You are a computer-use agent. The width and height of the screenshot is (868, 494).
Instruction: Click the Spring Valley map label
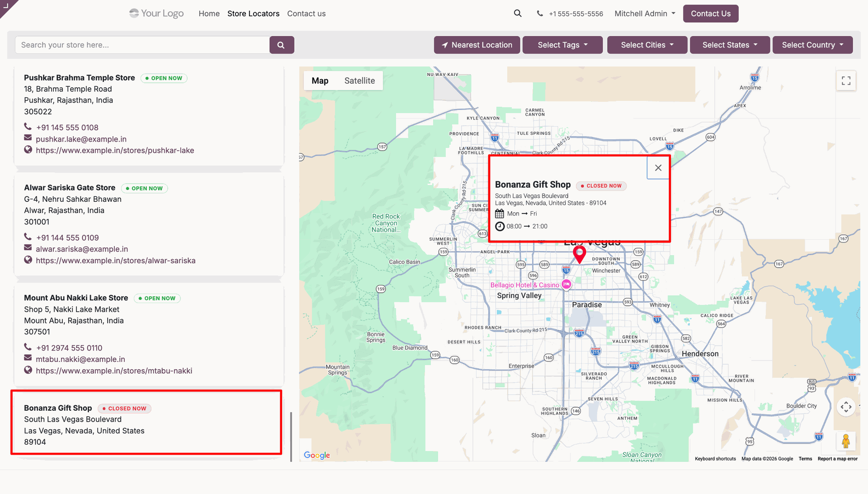tap(519, 295)
